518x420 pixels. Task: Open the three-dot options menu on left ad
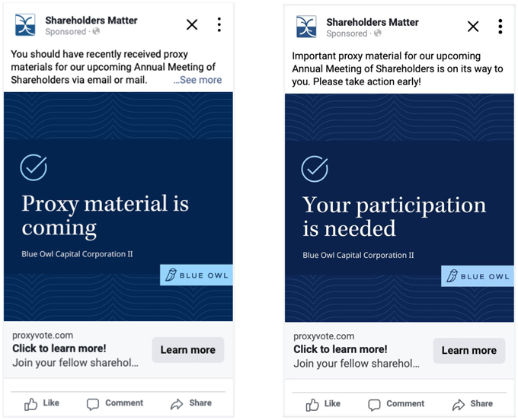click(219, 25)
